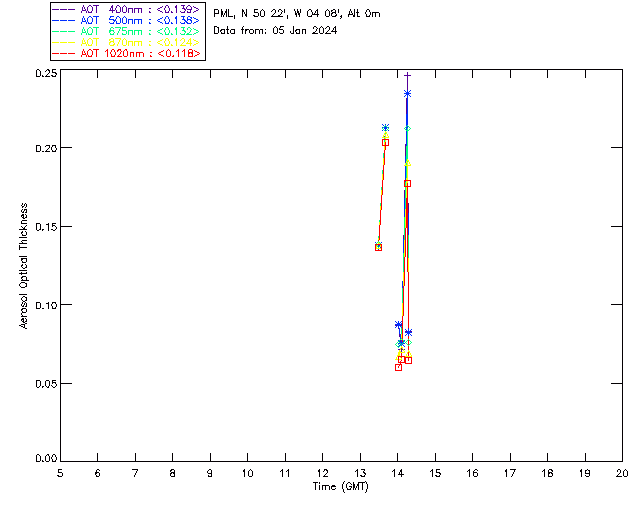Click the AOT 675nm legend entry
Image resolution: width=640 pixels, height=512 pixels.
[127, 31]
